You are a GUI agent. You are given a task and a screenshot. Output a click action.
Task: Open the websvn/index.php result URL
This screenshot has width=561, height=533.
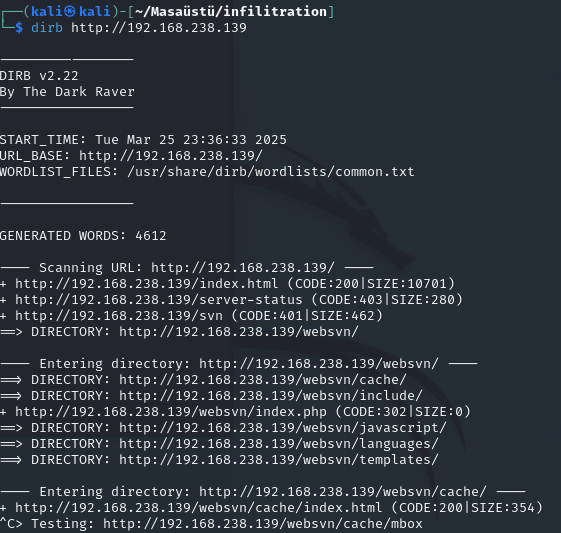pos(171,412)
